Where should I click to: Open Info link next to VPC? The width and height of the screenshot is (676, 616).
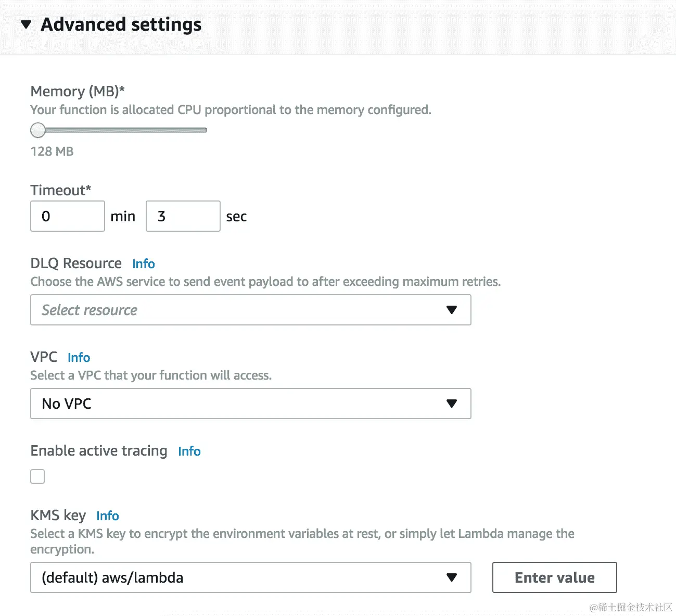point(79,358)
